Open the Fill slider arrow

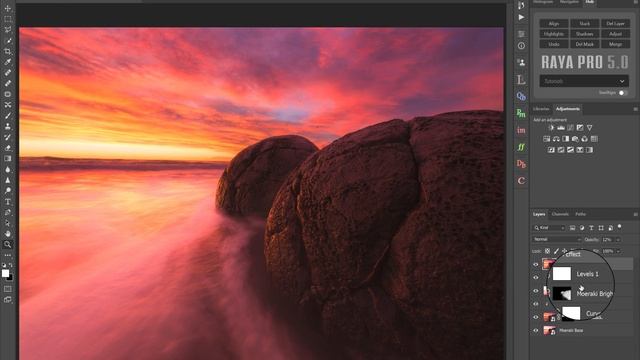click(x=618, y=251)
